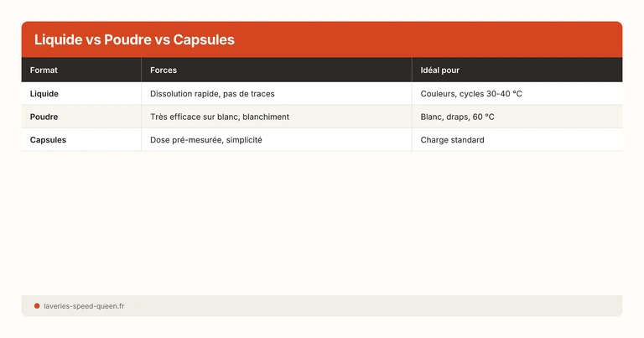
Task: Select the Format column header
Action: pos(44,70)
